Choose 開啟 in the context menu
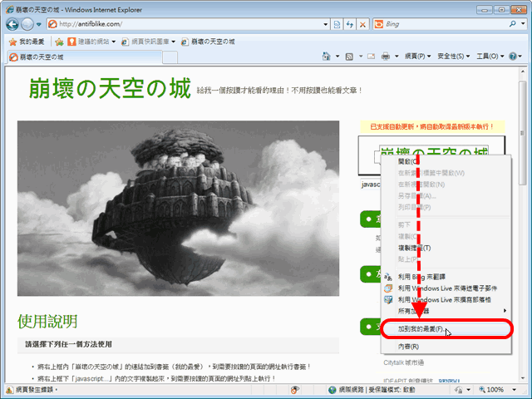532x399 pixels. point(446,161)
